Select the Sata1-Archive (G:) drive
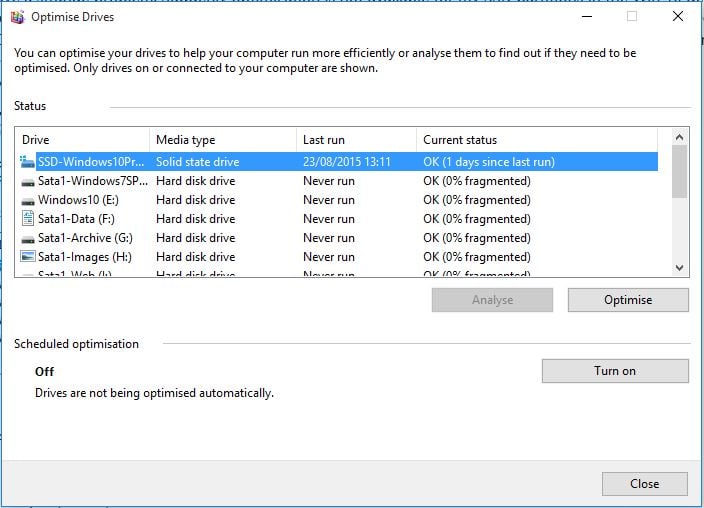This screenshot has height=508, width=704. tap(339, 238)
